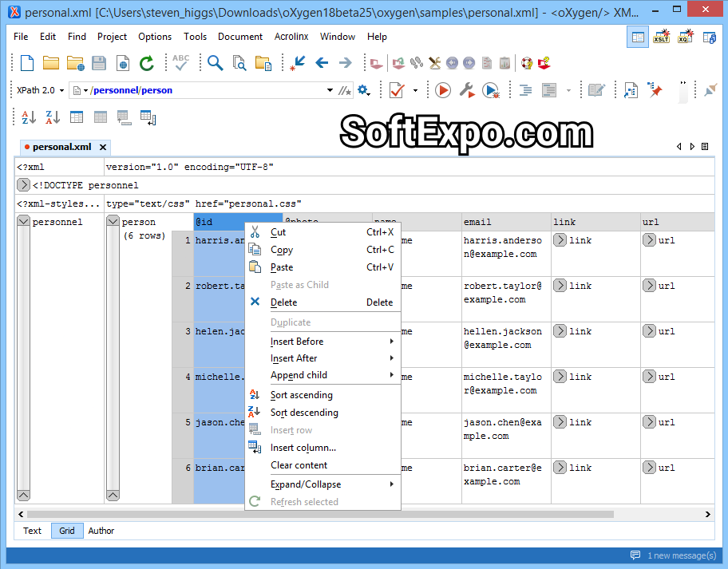Screen dimensions: 728x569
Task: Click the format and indent toolbar icon
Action: tap(524, 90)
